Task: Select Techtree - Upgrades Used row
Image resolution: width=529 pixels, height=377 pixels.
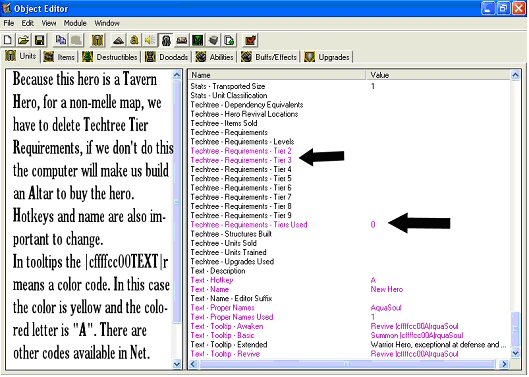Action: [350, 262]
